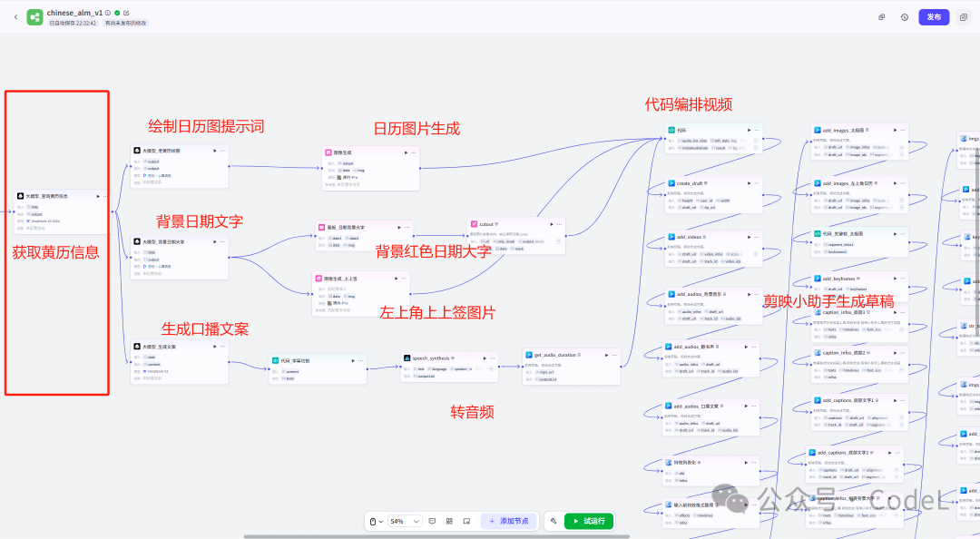
Task: Click the 有尚未发布的修改 status tag
Action: (x=125, y=23)
